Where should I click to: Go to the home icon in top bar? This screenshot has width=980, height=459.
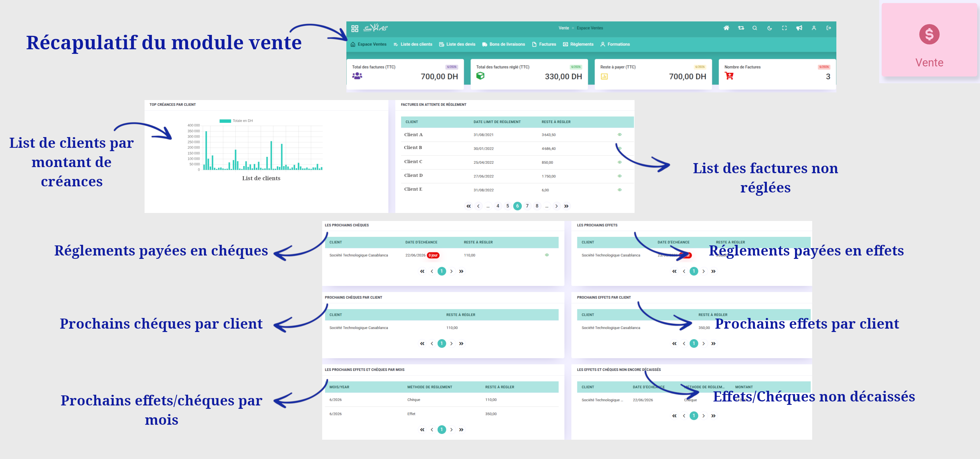pyautogui.click(x=726, y=28)
